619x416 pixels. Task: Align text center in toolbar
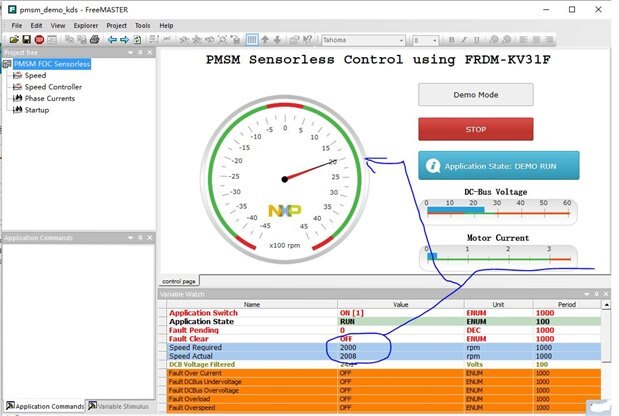click(x=536, y=39)
